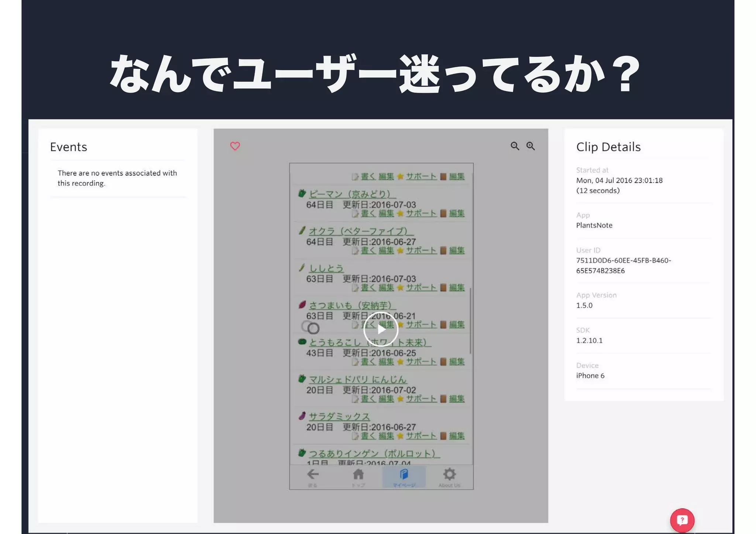The height and width of the screenshot is (534, 756).
Task: Open つるありインゲン（ボルロット） plant link
Action: pyautogui.click(x=374, y=454)
